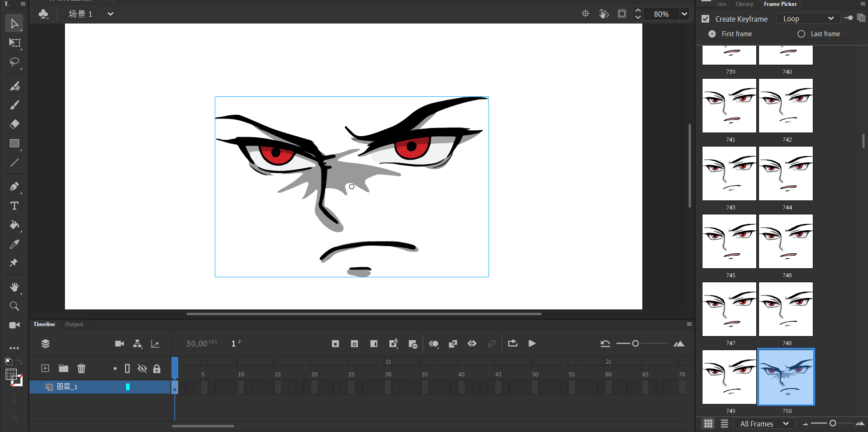This screenshot has width=868, height=432.
Task: Select the 图层_1 layer
Action: pos(67,387)
